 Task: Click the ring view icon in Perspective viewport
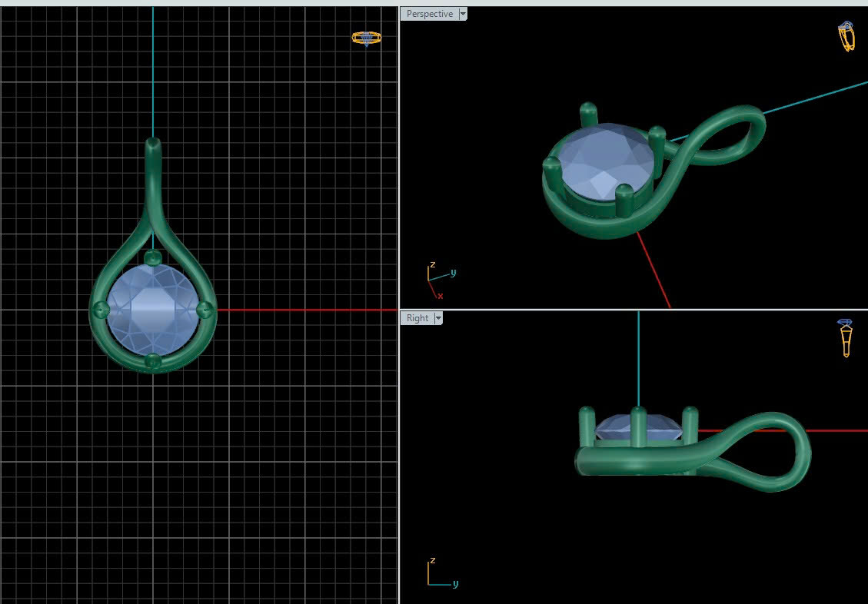pos(846,37)
